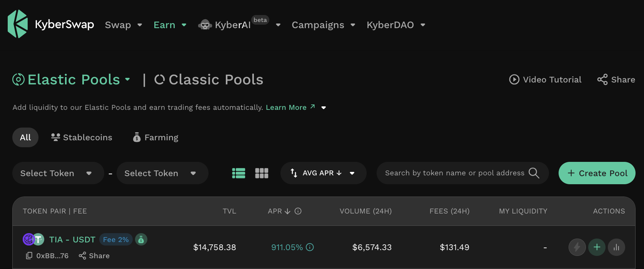Click the MY LIQUIDITY column header
Screen dimensions: 644x269
coord(523,211)
